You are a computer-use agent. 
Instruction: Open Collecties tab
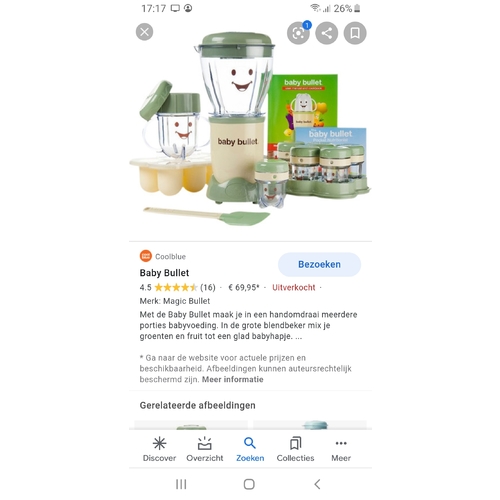coord(295,449)
